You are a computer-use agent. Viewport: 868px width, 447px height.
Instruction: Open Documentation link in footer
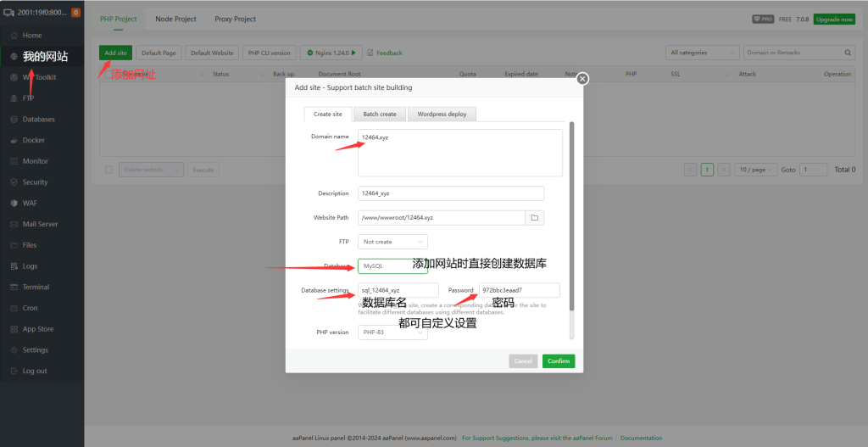[x=641, y=438]
